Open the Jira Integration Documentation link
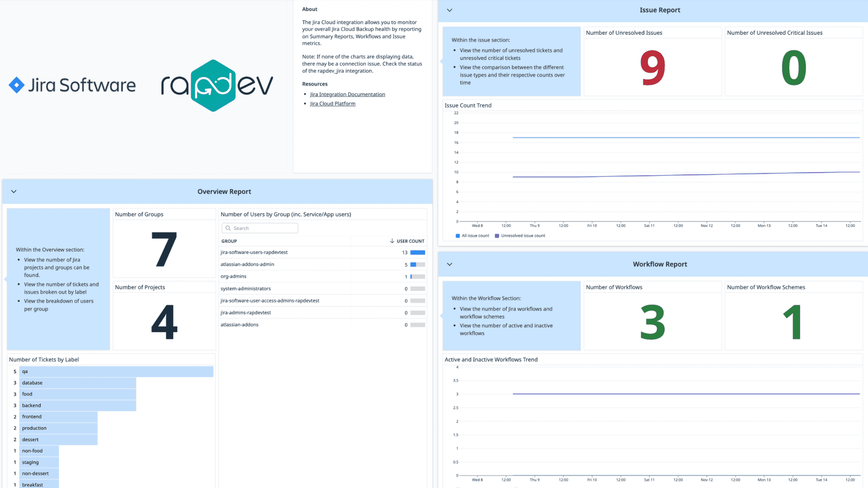The width and height of the screenshot is (868, 488). (x=347, y=94)
